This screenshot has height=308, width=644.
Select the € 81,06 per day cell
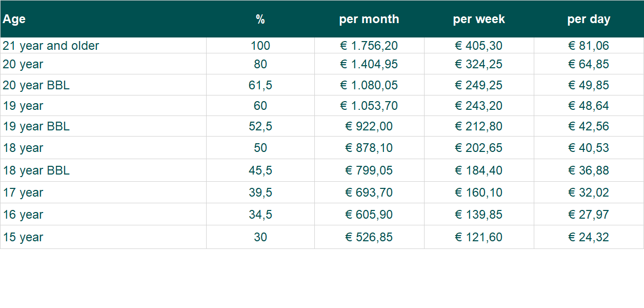588,46
